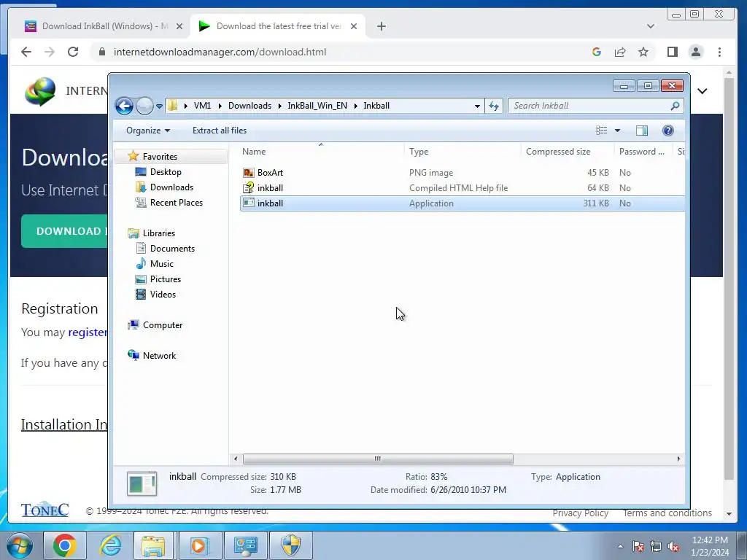
Task: Click Extract all files
Action: click(220, 131)
